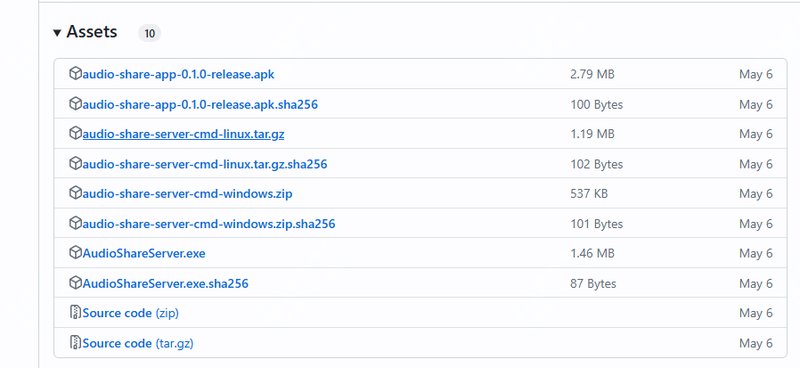Download audio-share-server-cmd-linux.tar.gz
This screenshot has height=368, width=800.
[x=183, y=134]
